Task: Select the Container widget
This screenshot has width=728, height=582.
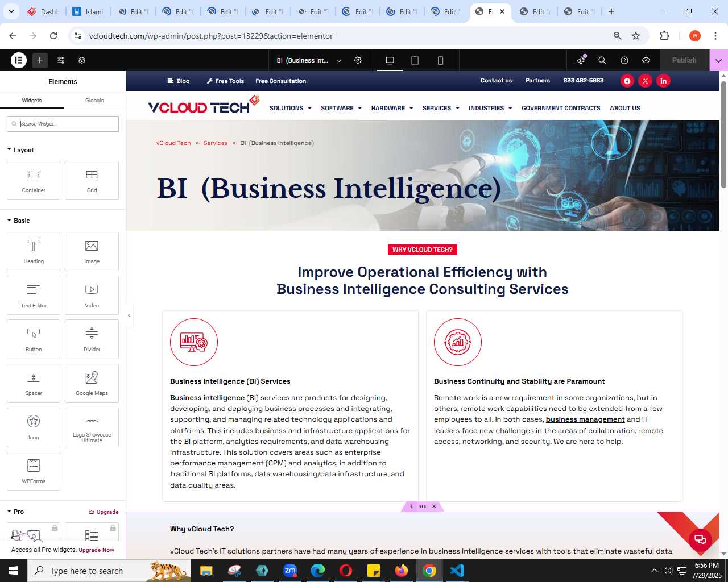Action: (34, 180)
